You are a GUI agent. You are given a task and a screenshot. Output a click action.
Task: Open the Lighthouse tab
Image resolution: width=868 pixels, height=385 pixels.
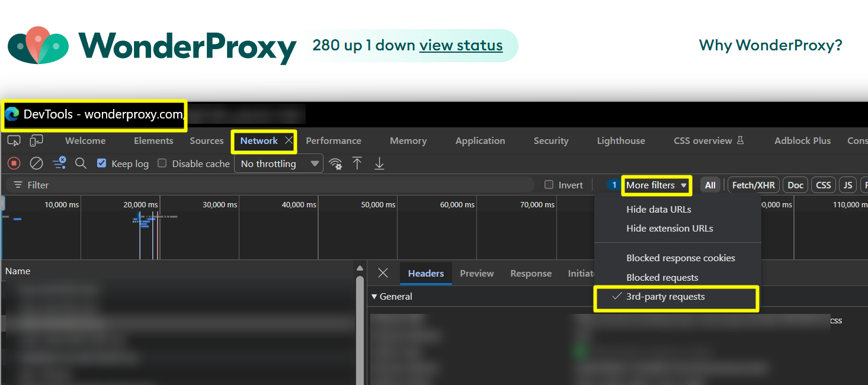point(621,140)
